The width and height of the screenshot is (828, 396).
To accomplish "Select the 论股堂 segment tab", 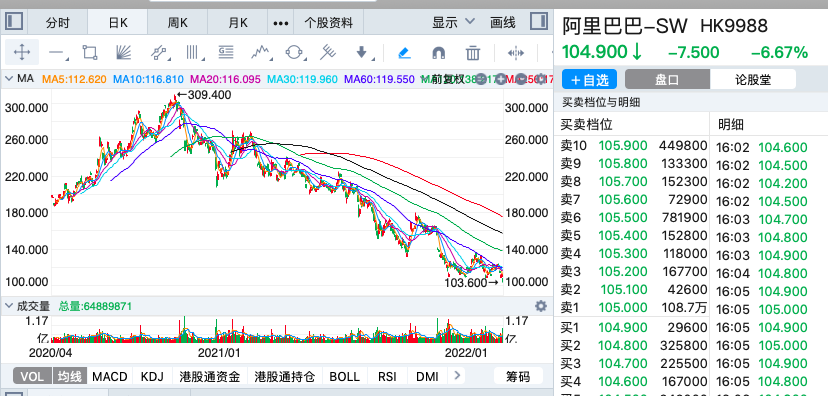I will pyautogui.click(x=753, y=80).
